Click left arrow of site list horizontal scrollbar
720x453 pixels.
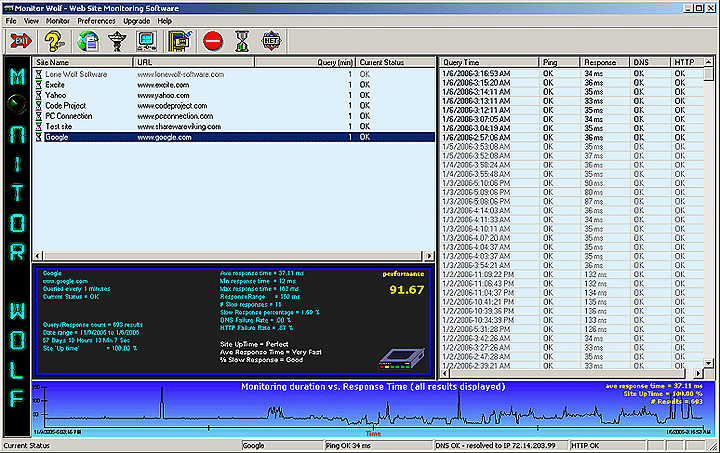pyautogui.click(x=38, y=256)
